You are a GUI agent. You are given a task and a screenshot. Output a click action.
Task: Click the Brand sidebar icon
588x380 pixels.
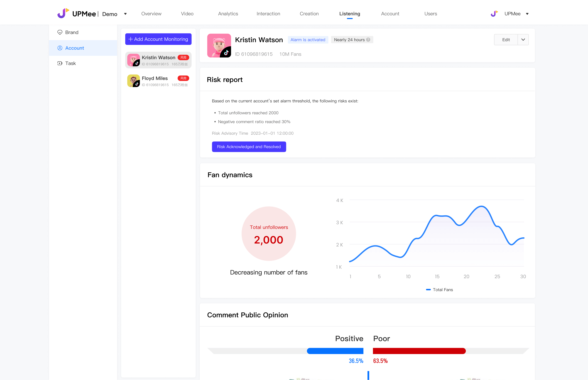coord(60,32)
